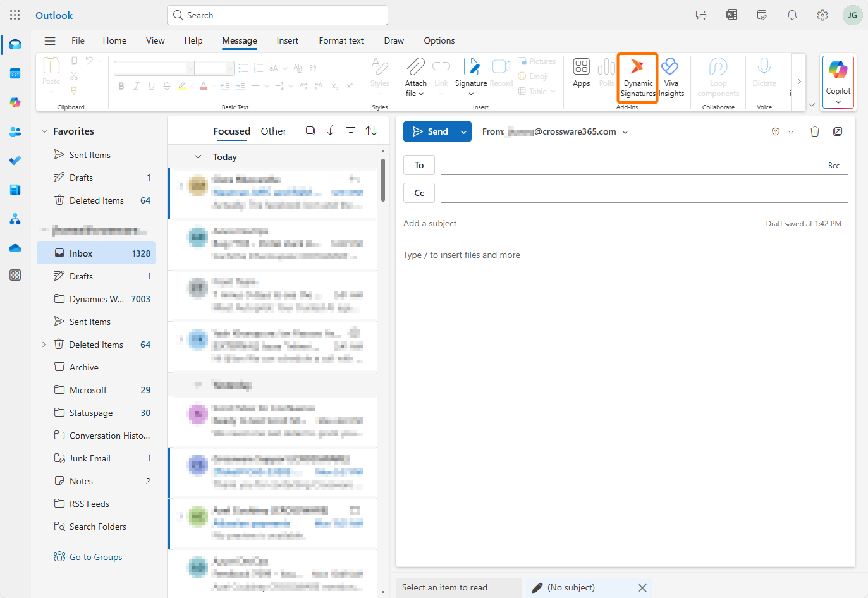Expand the Send options dropdown arrow
The image size is (868, 598).
463,131
